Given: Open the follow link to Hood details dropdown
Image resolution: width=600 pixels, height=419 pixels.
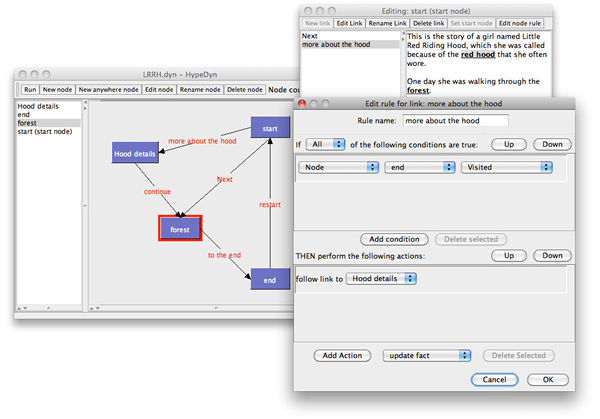Looking at the screenshot, I should [x=380, y=278].
